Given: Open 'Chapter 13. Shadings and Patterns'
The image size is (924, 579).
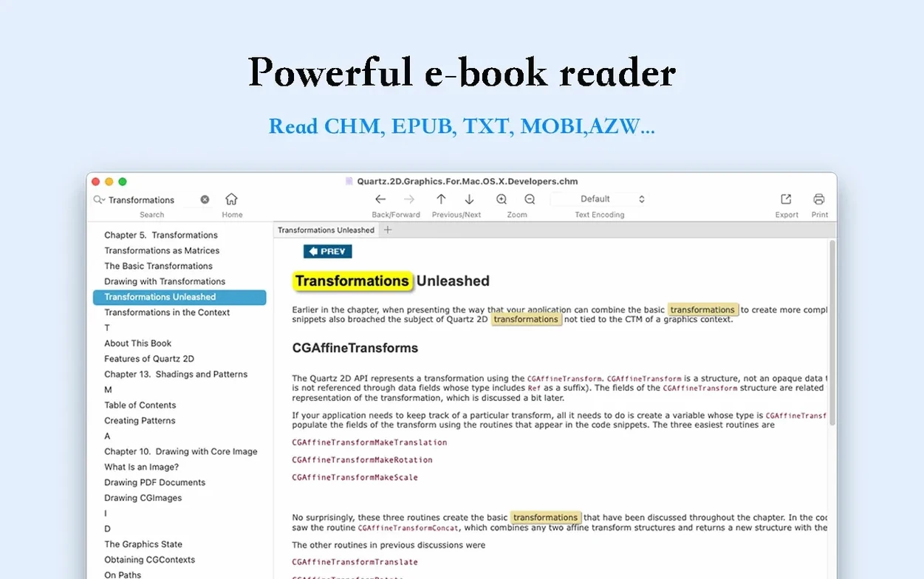Looking at the screenshot, I should pyautogui.click(x=176, y=374).
